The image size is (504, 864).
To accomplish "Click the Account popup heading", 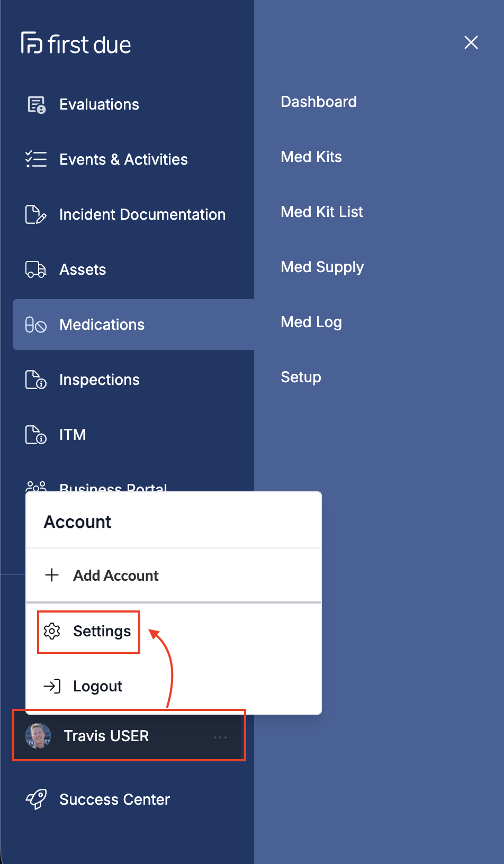I will [77, 522].
